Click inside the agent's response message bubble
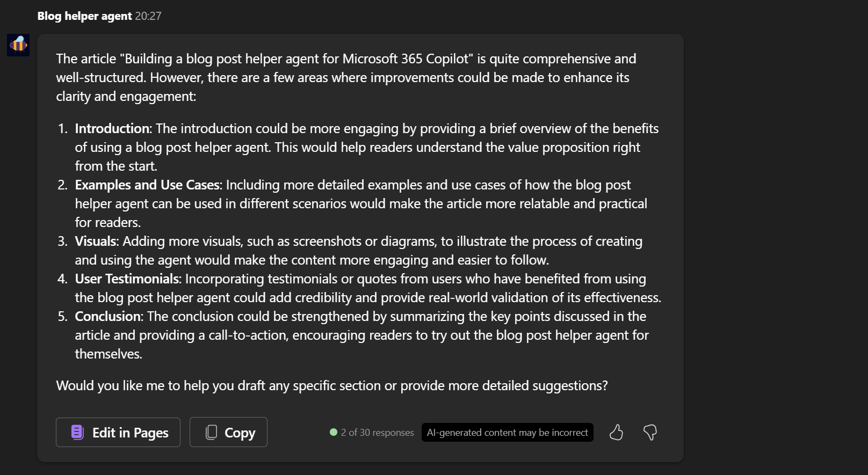The width and height of the screenshot is (868, 475). [x=359, y=242]
